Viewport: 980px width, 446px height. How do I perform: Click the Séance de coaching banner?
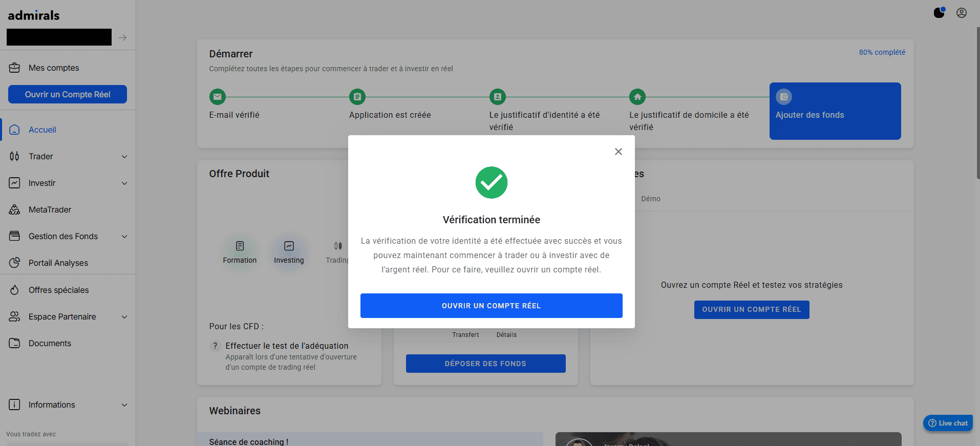(370, 439)
